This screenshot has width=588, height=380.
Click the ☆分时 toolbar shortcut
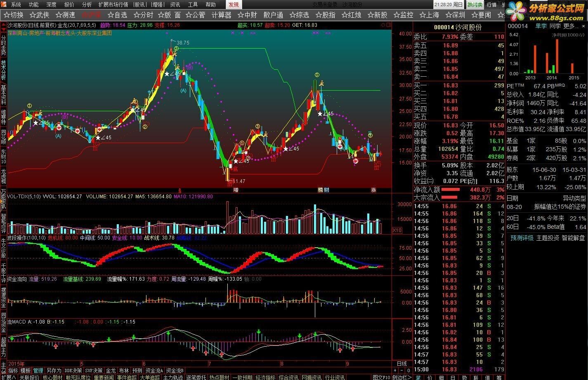(x=143, y=15)
